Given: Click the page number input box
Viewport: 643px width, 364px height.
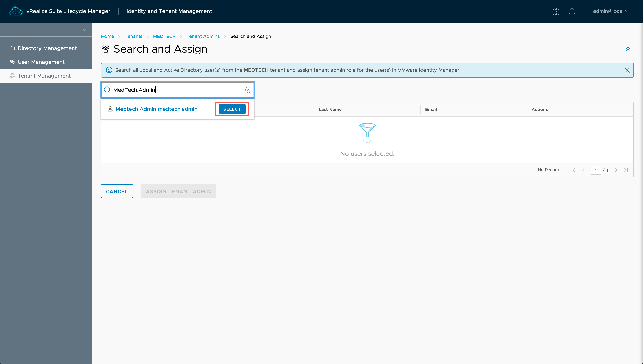Looking at the screenshot, I should 596,170.
